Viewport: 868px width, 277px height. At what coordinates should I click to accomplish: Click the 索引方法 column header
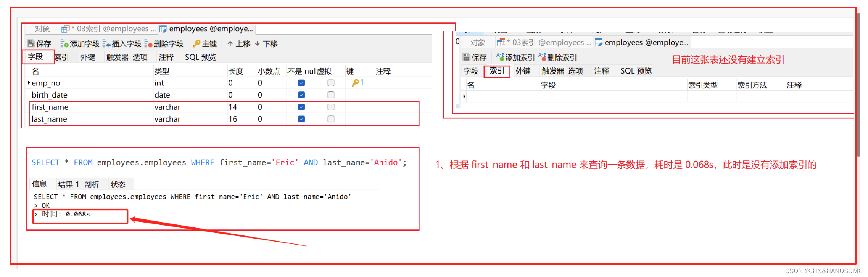click(752, 85)
